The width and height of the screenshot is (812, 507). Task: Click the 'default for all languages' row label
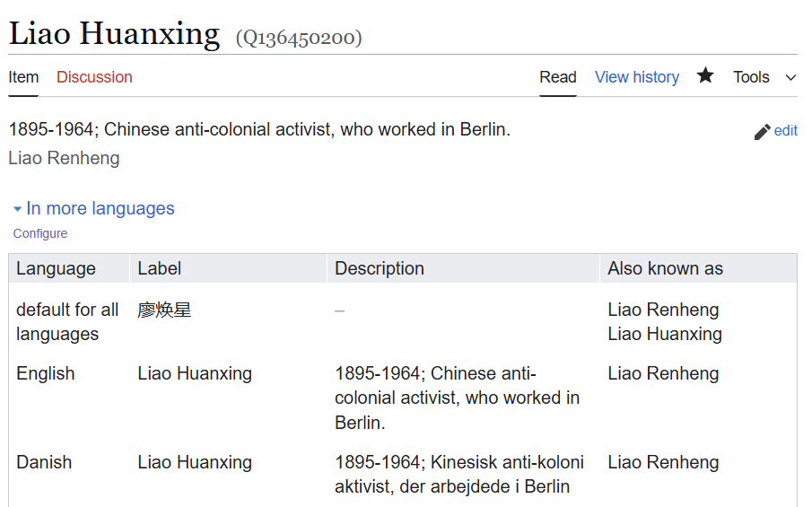click(67, 321)
